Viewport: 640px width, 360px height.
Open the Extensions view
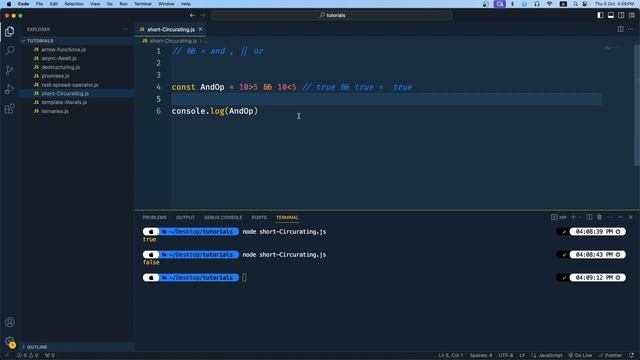pos(9,109)
